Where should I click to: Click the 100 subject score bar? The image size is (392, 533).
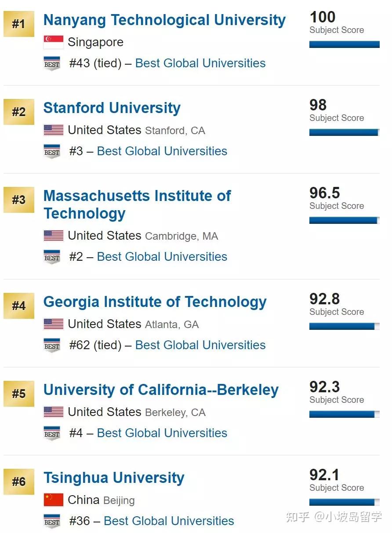[x=344, y=44]
